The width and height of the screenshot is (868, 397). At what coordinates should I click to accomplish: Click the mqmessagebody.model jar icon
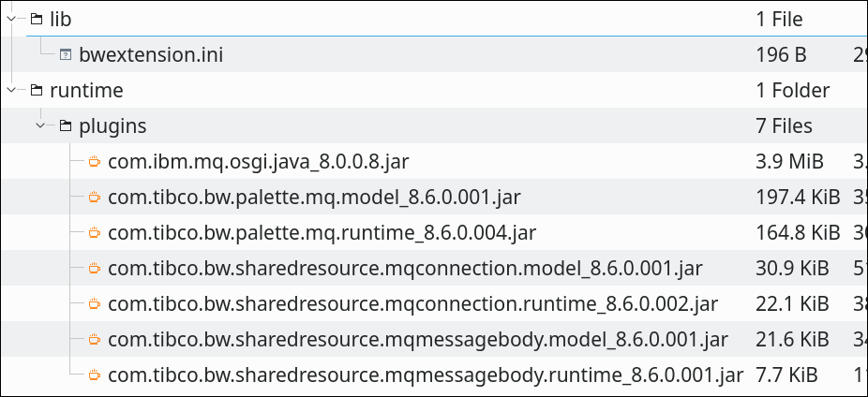pyautogui.click(x=95, y=339)
